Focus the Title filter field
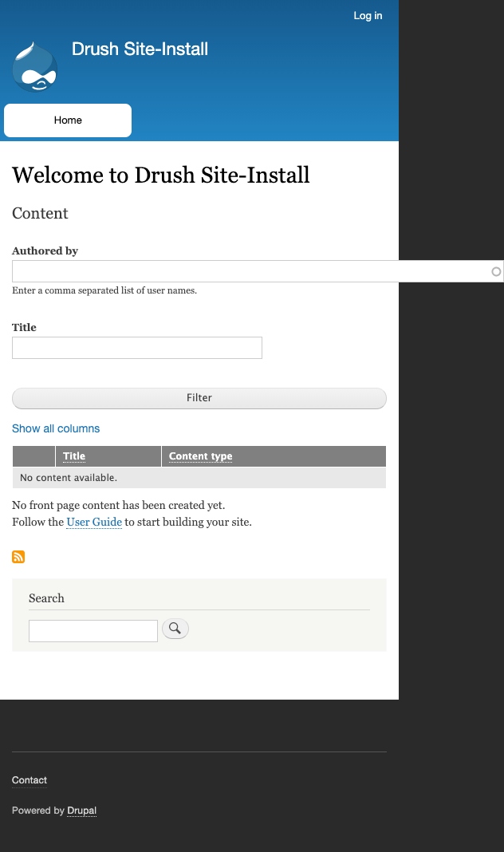The width and height of the screenshot is (504, 852). [136, 348]
